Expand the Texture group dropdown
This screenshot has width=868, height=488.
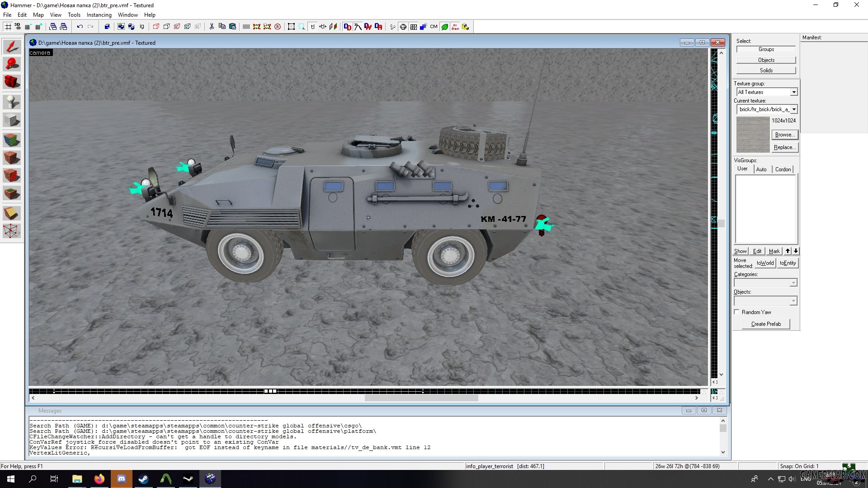pos(794,92)
